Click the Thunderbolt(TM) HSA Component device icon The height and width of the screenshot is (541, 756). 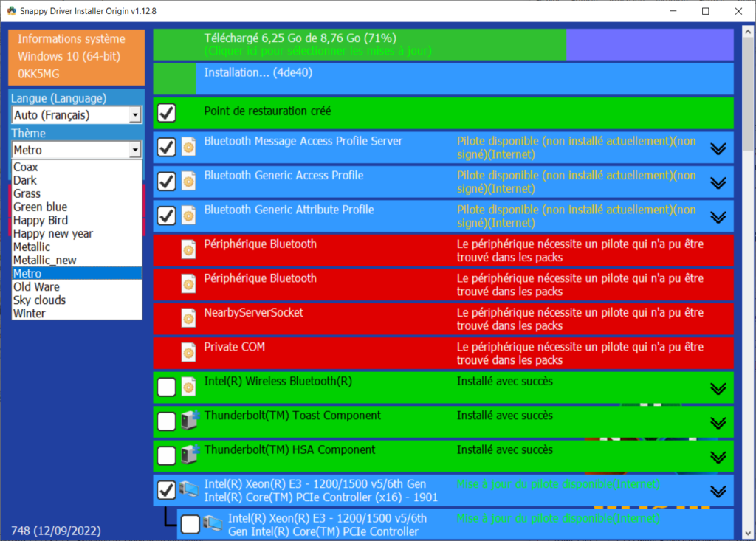(x=190, y=455)
